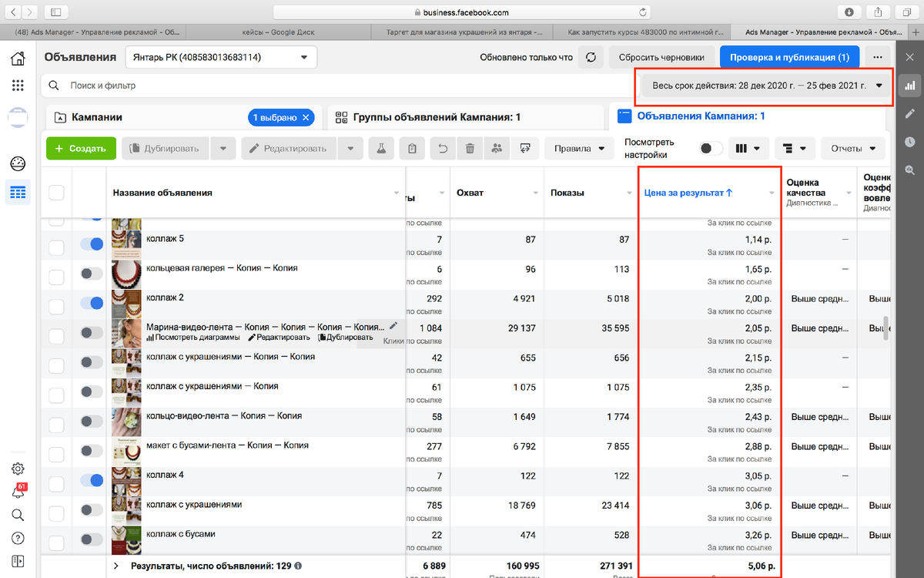924x578 pixels.
Task: Click the Сбросить черновики button
Action: pyautogui.click(x=661, y=57)
